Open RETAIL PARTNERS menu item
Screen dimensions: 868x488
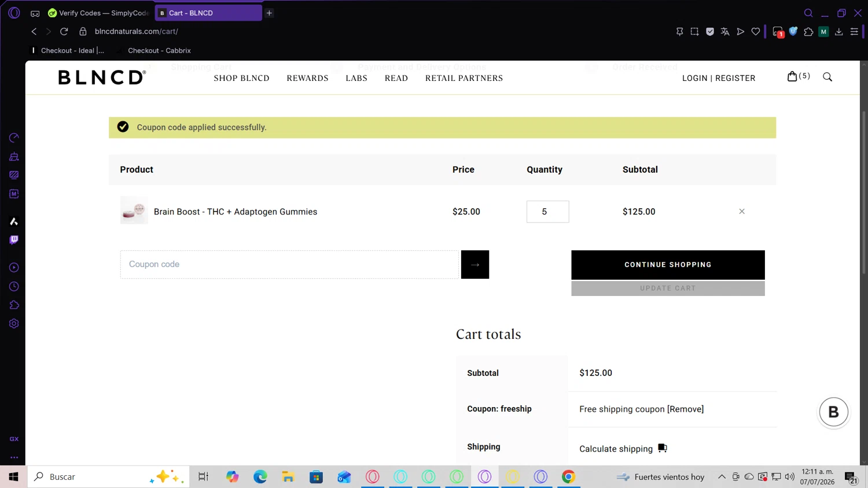click(464, 78)
